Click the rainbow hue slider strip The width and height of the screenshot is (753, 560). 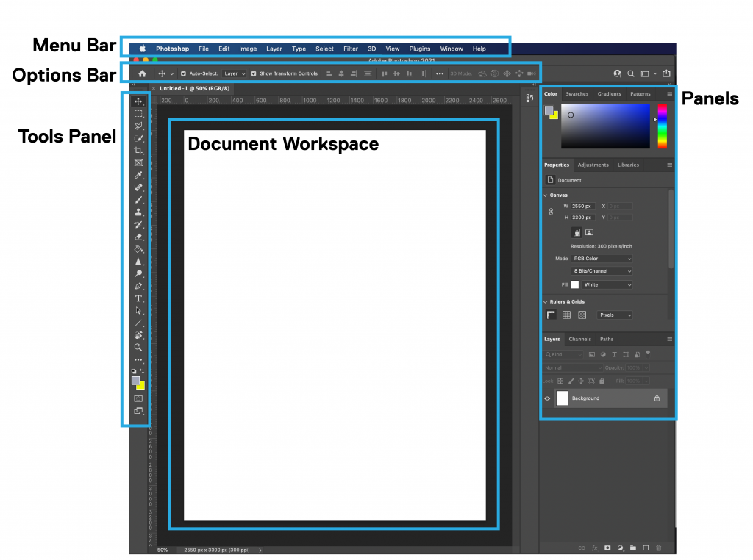(x=663, y=126)
